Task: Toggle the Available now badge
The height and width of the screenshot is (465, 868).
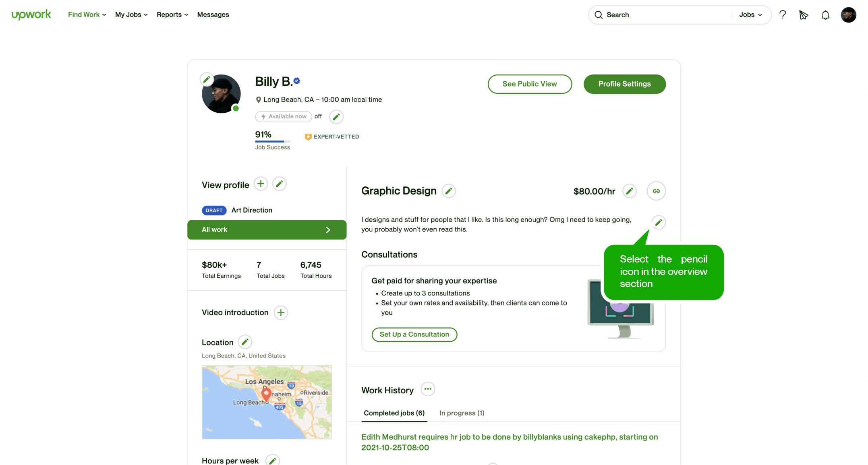Action: point(284,116)
